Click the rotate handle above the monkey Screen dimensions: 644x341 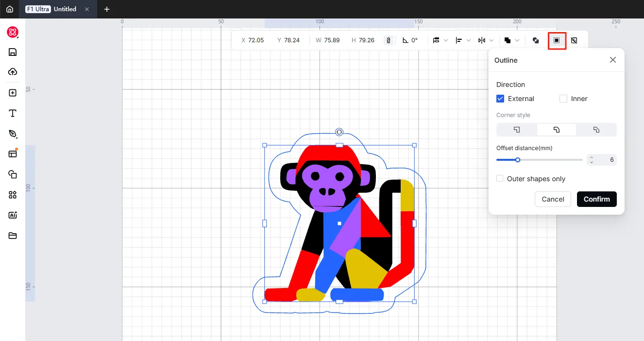click(339, 132)
